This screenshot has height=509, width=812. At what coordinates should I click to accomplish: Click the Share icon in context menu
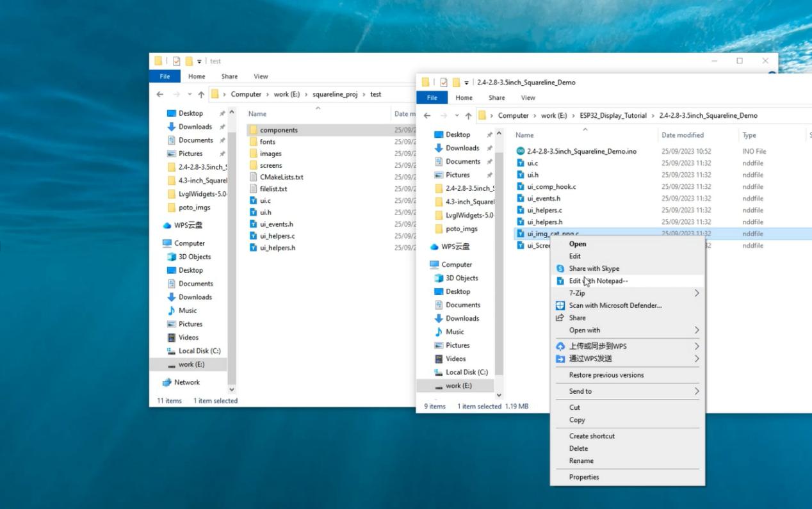560,318
